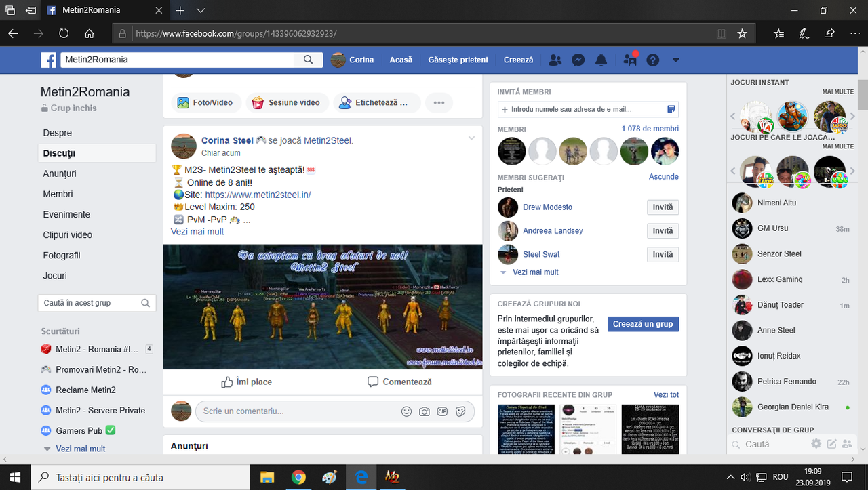Expand post text via Vezi mai mult
Screen dimensions: 868x490
point(197,232)
